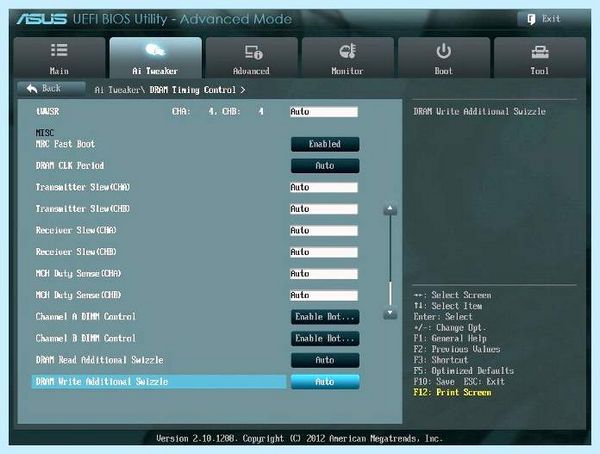
Task: Click Ai Tweaker in the breadcrumb path
Action: tap(117, 90)
